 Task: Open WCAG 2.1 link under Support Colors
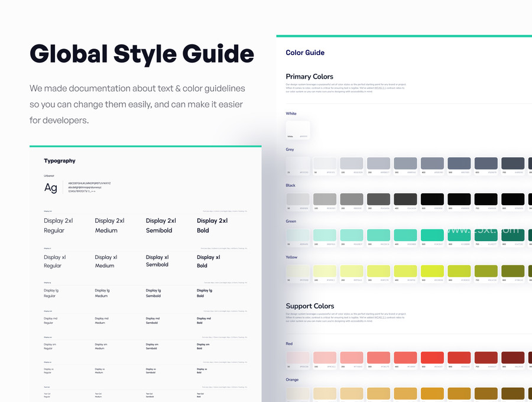379,317
